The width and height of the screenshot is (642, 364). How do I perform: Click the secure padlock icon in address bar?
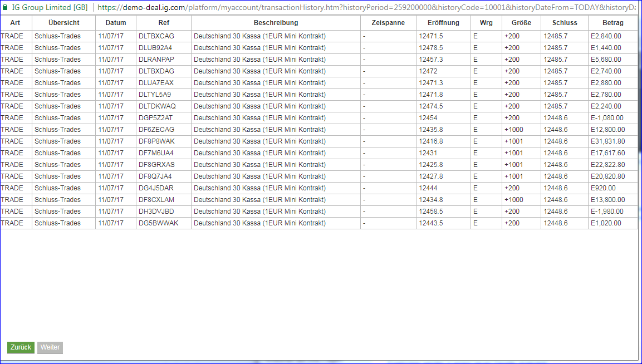coord(5,7)
